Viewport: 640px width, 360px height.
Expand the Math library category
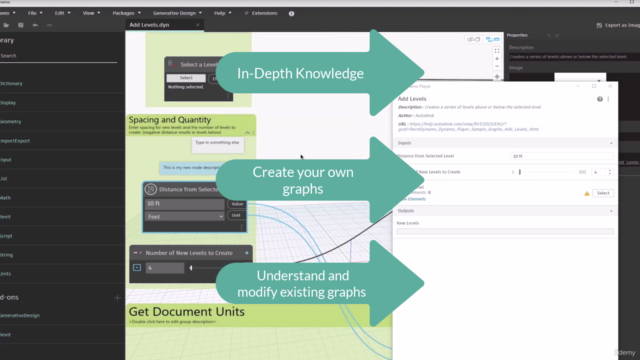pyautogui.click(x=5, y=198)
